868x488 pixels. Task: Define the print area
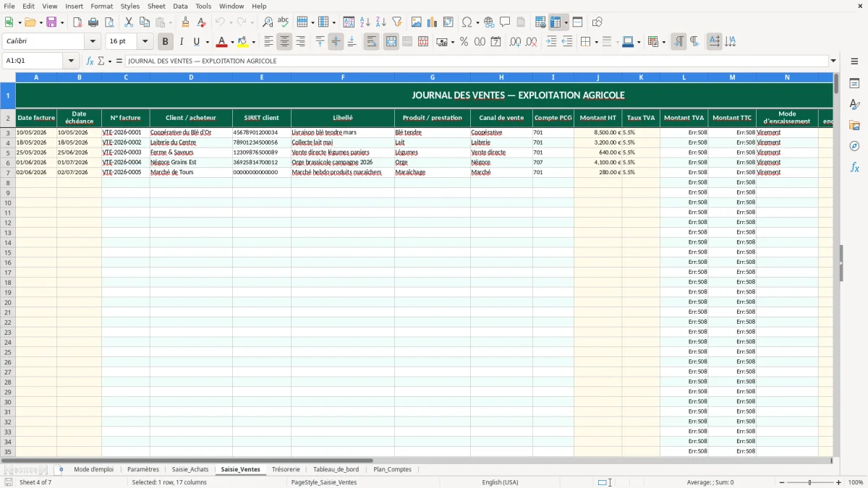click(x=540, y=22)
